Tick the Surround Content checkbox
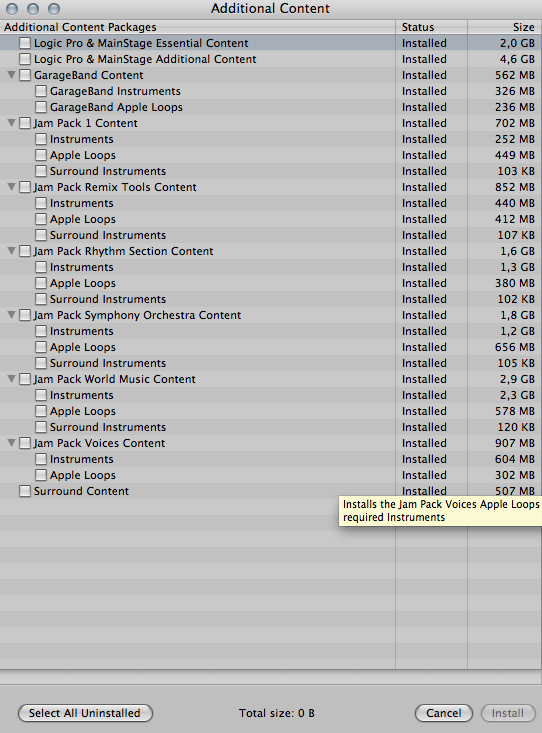The height and width of the screenshot is (733, 542). pos(25,491)
